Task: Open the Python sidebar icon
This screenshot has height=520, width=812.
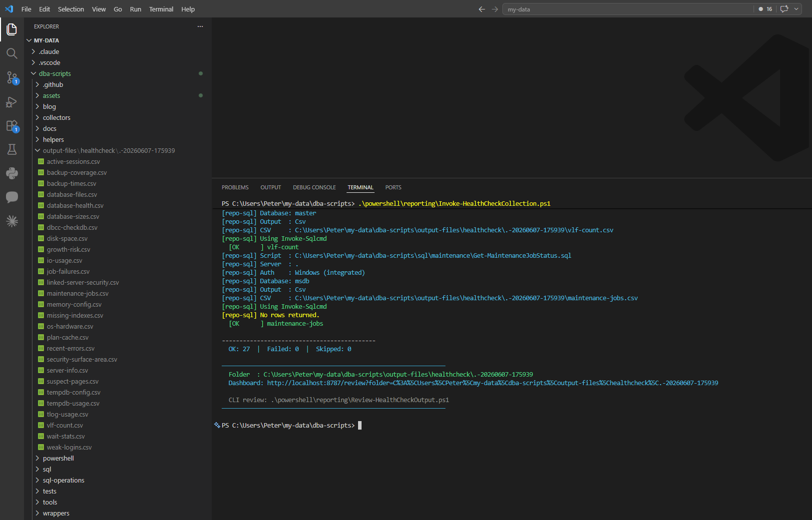Action: (x=12, y=173)
